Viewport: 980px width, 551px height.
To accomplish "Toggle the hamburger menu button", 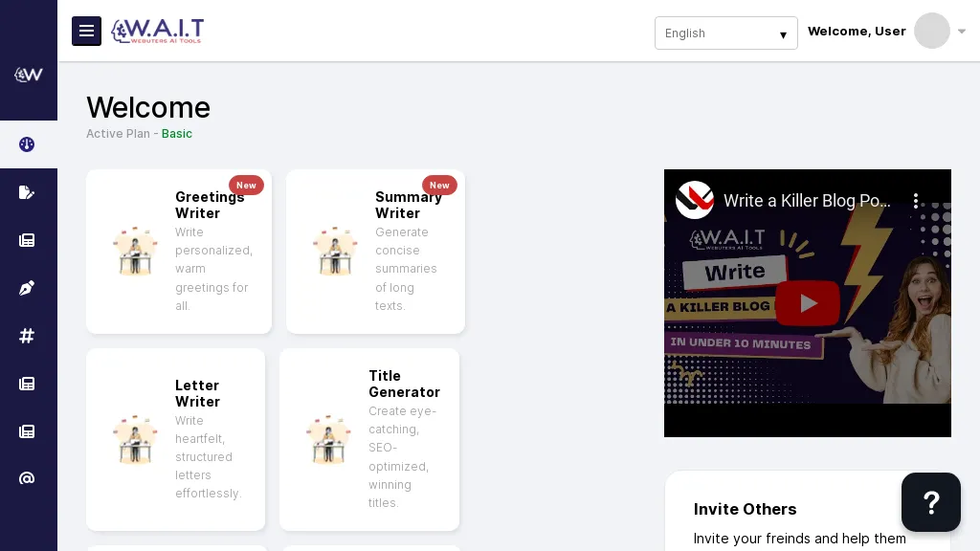I will [x=86, y=32].
